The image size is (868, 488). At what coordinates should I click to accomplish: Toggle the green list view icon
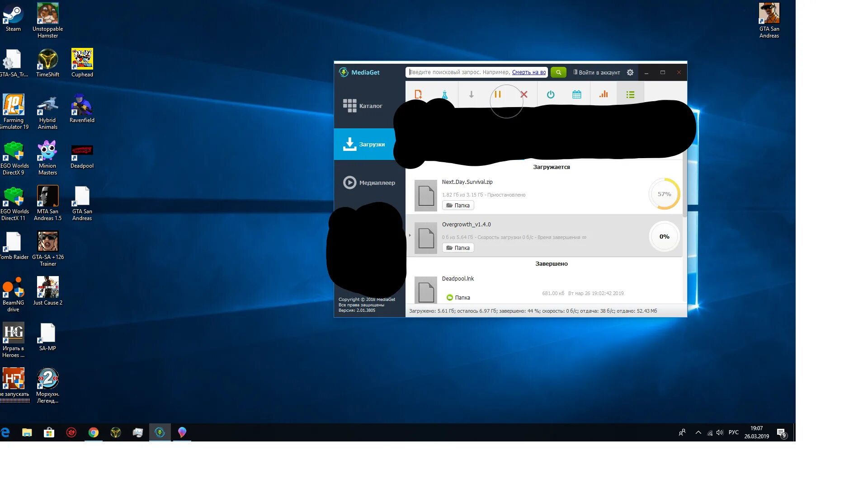click(x=630, y=94)
